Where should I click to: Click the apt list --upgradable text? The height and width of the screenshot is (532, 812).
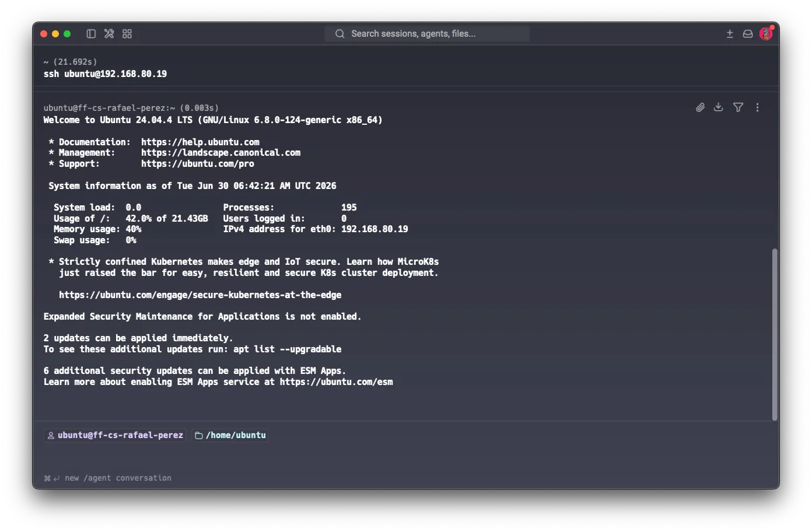288,349
